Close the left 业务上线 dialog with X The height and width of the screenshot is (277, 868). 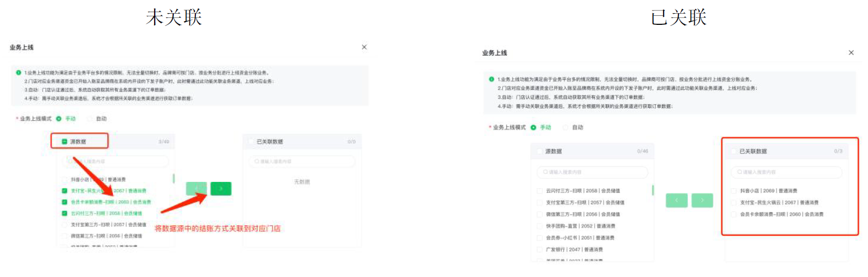click(x=364, y=47)
